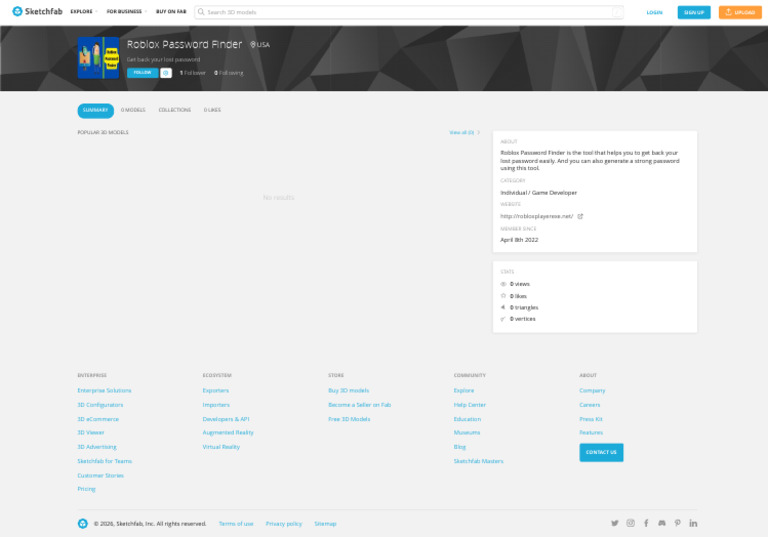Screen dimensions: 768x537
Task: Open the Company footer link
Action: coord(592,391)
